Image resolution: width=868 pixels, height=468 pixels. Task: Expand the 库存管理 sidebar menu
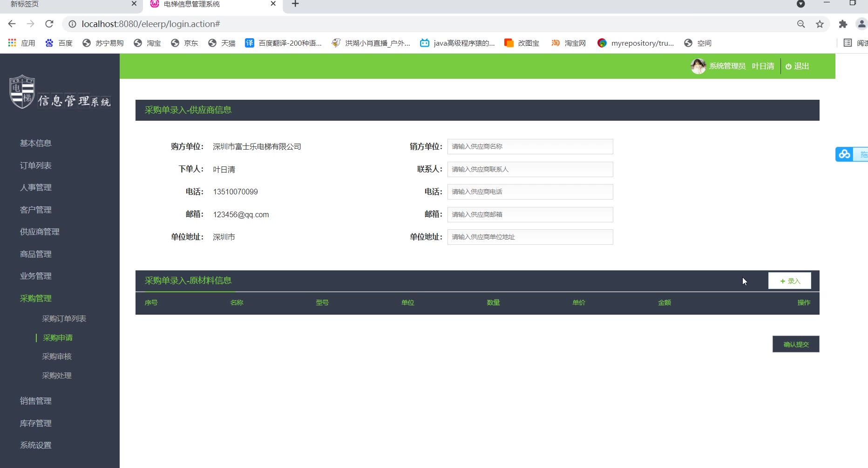[x=36, y=423]
